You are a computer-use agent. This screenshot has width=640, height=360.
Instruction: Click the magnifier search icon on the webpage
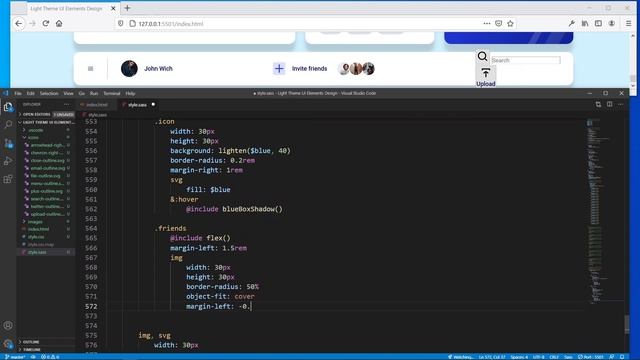(482, 56)
